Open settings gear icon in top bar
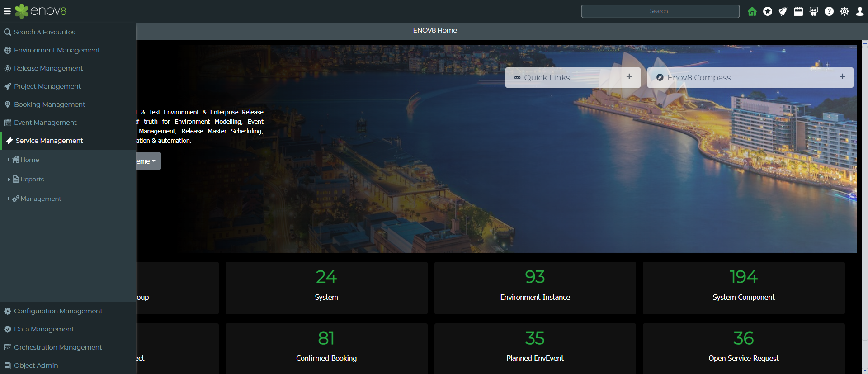 [x=844, y=11]
